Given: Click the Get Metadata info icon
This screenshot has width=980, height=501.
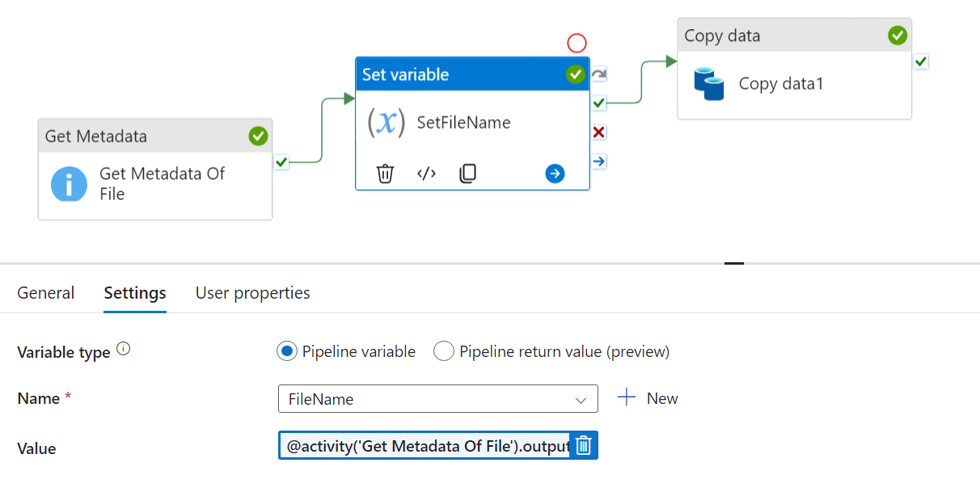Looking at the screenshot, I should 70,185.
